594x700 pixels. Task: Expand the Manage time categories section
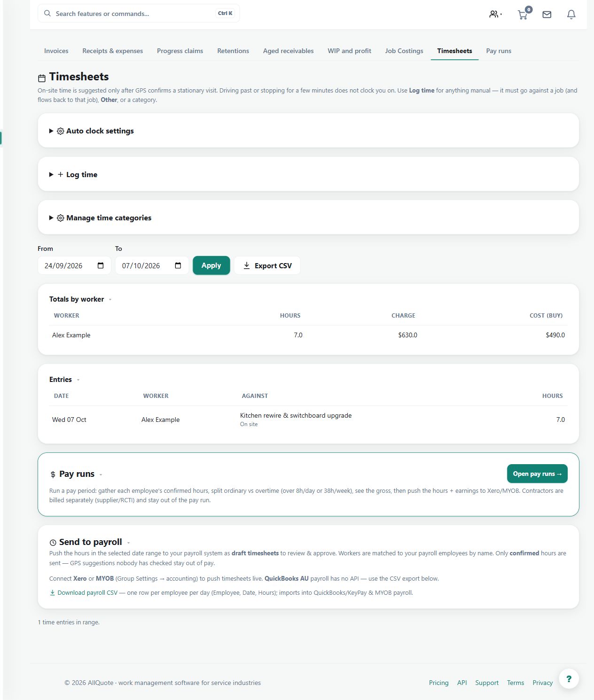click(x=308, y=218)
